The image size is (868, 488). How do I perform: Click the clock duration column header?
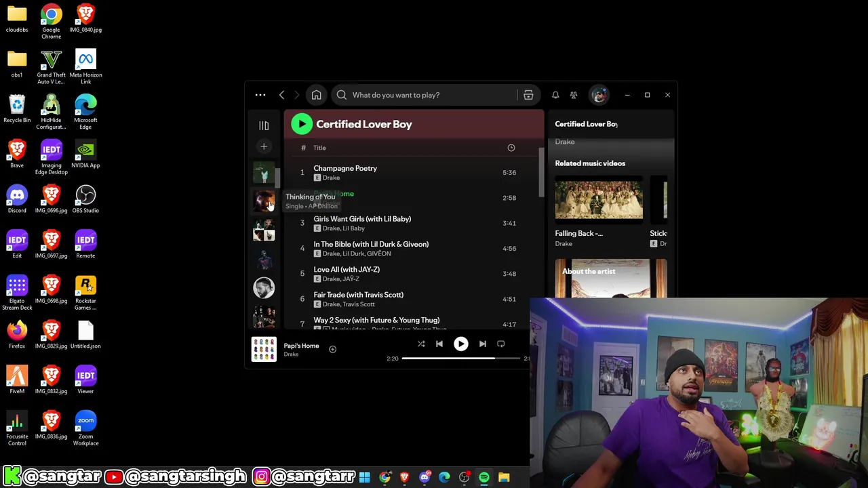[511, 148]
